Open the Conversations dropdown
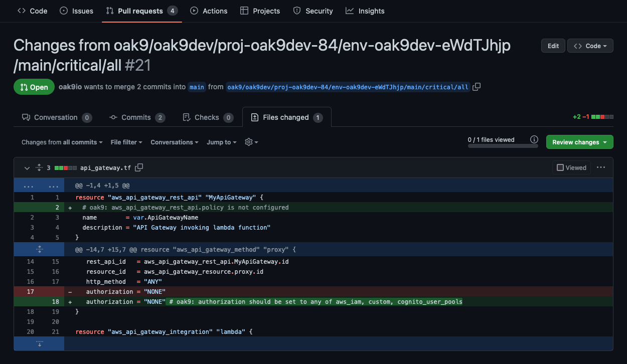This screenshot has height=364, width=627. click(175, 142)
